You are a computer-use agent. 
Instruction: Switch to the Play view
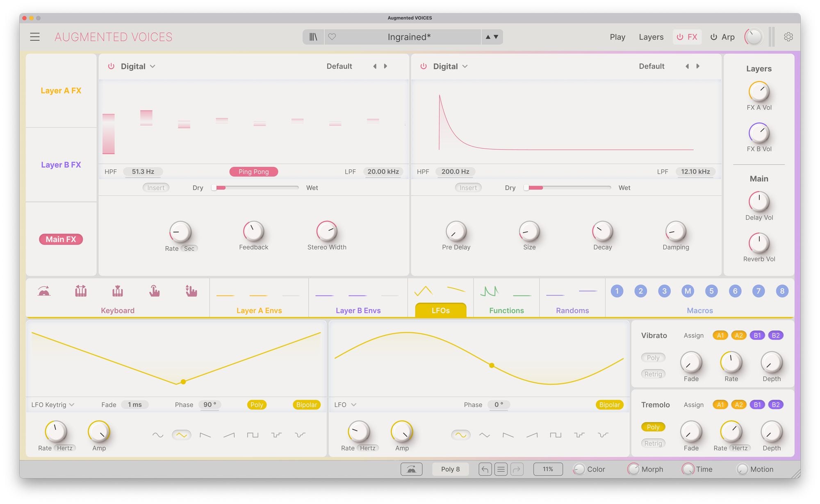pos(617,37)
